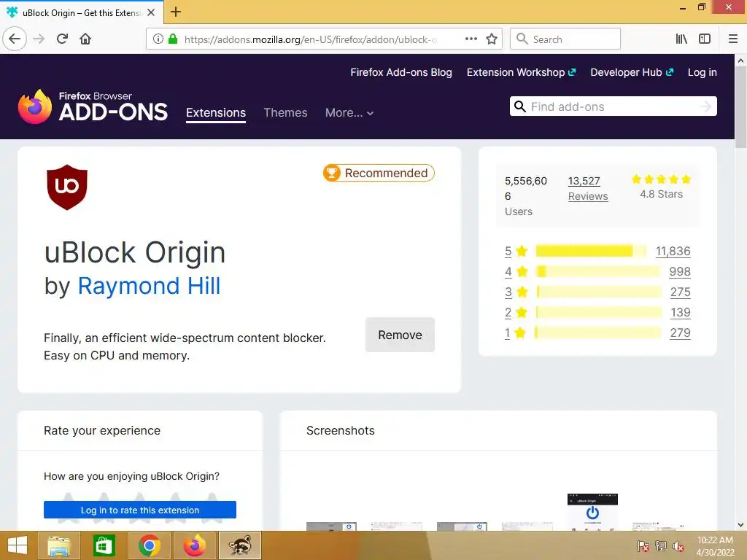Image resolution: width=747 pixels, height=560 pixels.
Task: Open the 998 four-star review count
Action: click(x=680, y=271)
